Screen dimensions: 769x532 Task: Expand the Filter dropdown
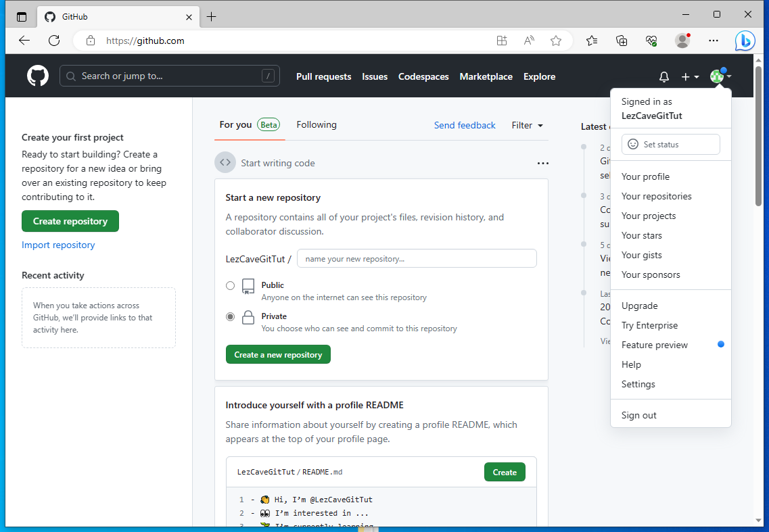point(528,125)
